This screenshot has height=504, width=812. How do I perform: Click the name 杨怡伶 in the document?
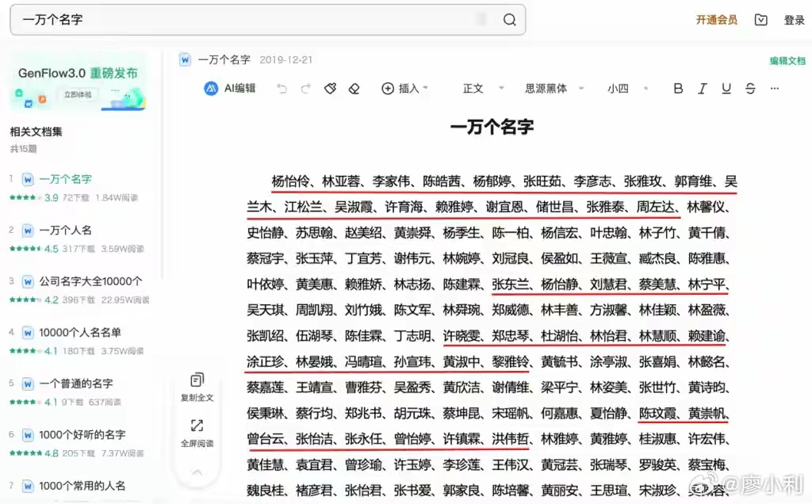pyautogui.click(x=290, y=181)
